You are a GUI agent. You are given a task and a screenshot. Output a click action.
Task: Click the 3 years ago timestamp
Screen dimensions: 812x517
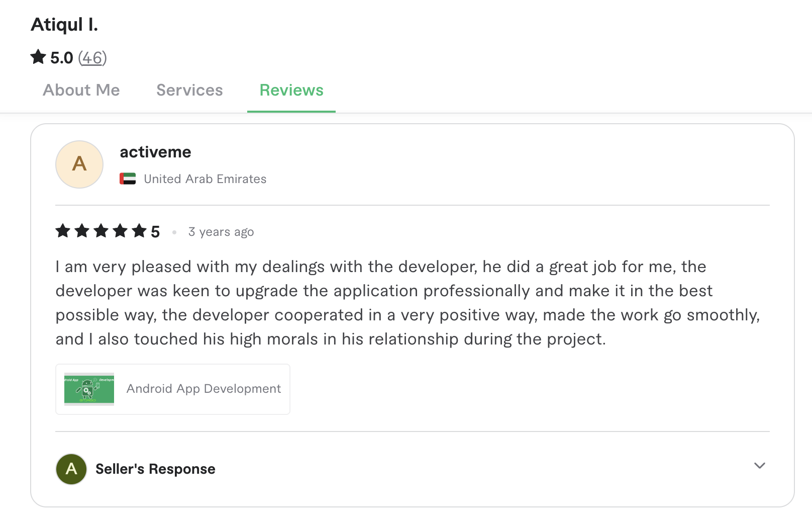[x=221, y=232]
